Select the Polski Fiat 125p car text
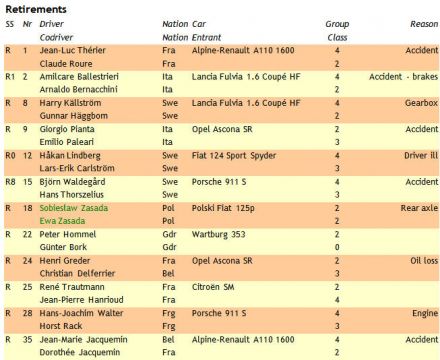440x360 pixels. 223,208
